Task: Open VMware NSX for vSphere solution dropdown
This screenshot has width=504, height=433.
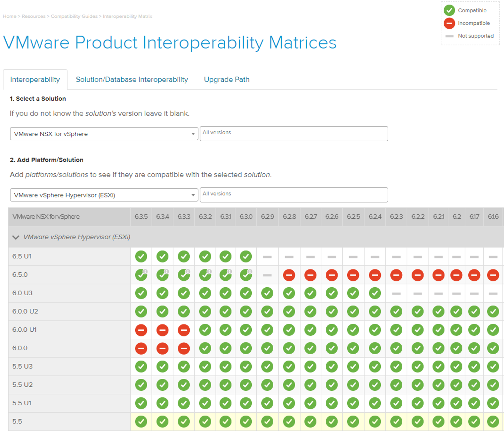Action: tap(104, 134)
